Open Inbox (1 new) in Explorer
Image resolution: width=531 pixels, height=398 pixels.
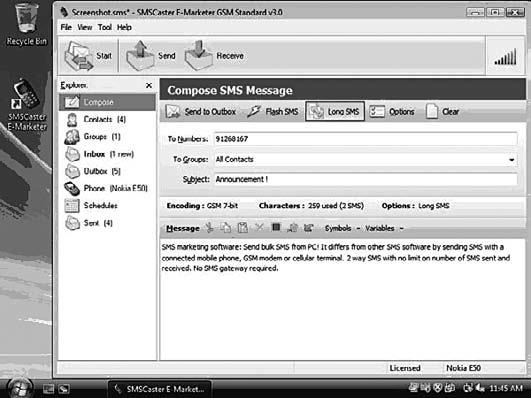click(107, 154)
